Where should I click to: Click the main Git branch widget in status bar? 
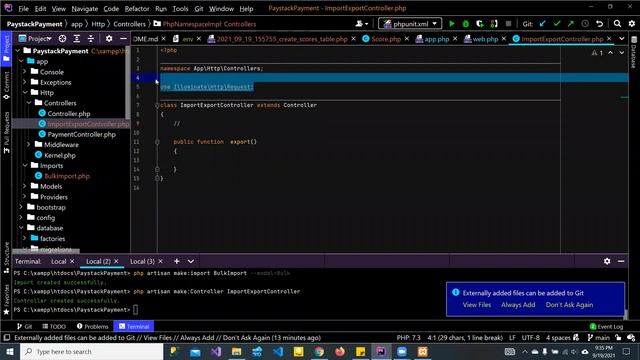(598, 338)
